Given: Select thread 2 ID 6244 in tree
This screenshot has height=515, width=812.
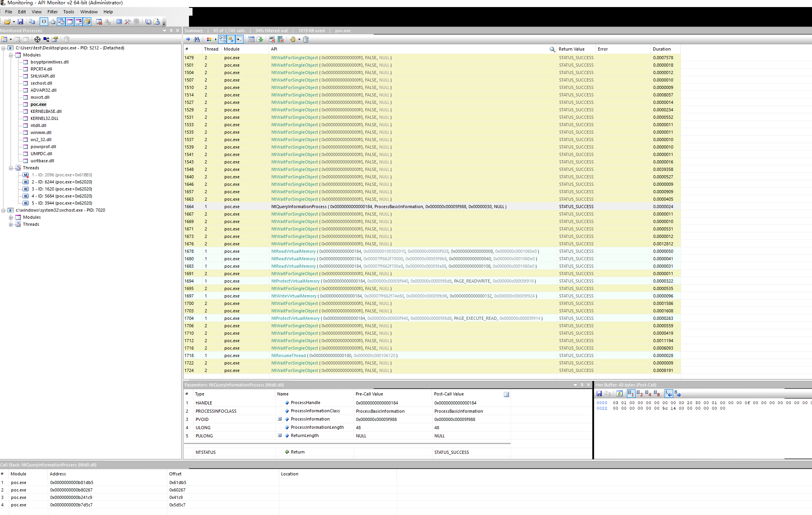Looking at the screenshot, I should (62, 182).
